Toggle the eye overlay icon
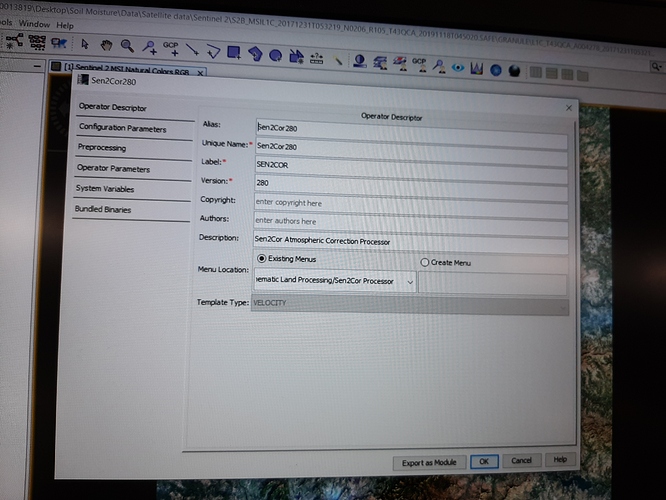This screenshot has height=500, width=666. coord(458,68)
